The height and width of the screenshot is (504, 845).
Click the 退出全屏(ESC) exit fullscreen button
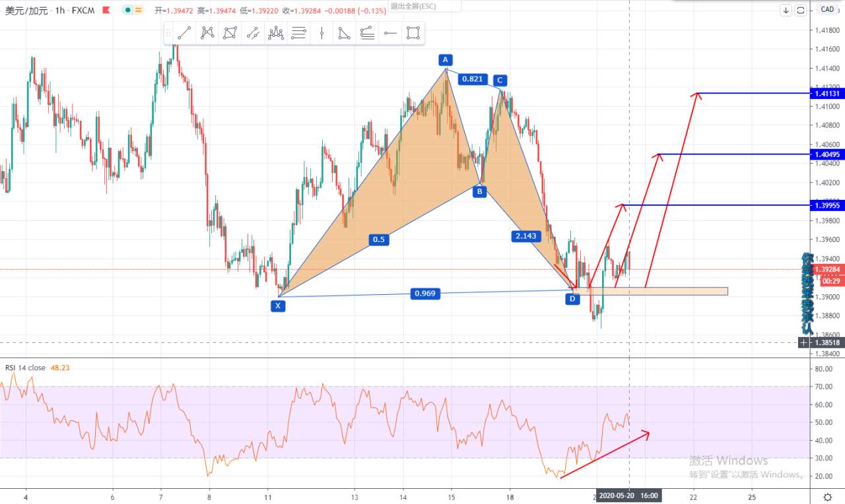(413, 5)
